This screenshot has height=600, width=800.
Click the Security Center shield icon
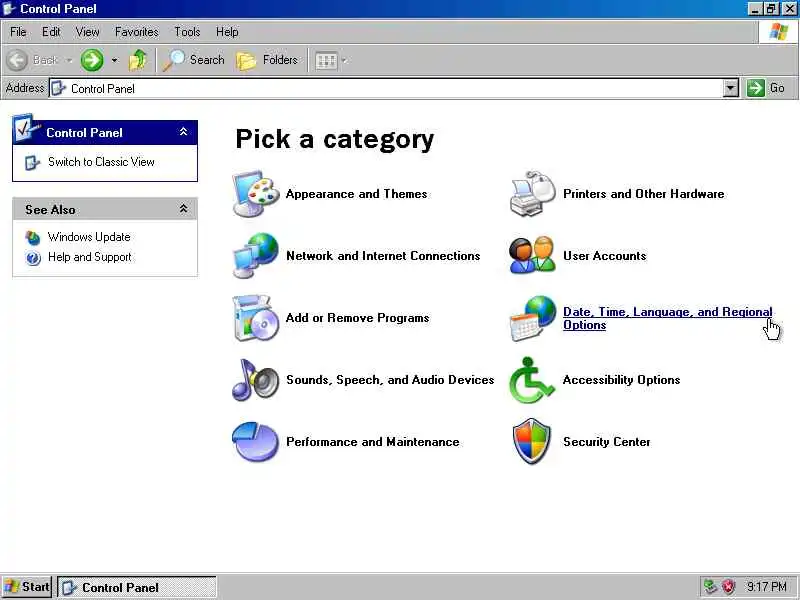[x=532, y=441]
